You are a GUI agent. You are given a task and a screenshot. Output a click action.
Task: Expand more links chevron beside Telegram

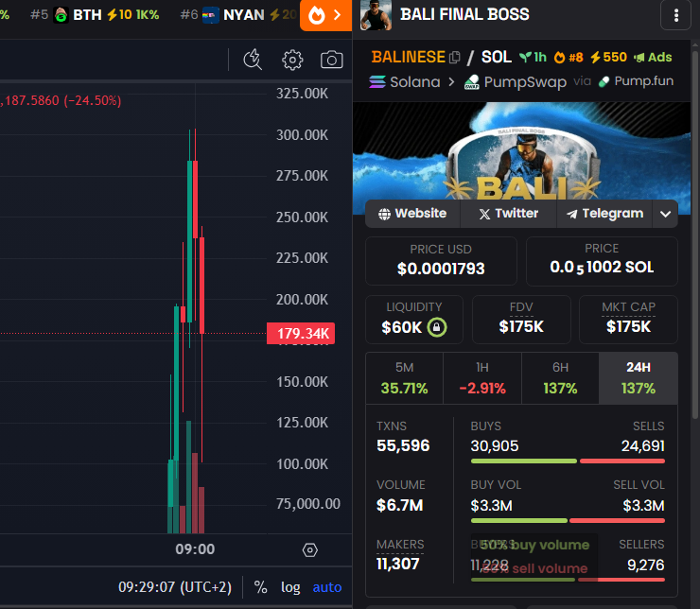tap(665, 214)
